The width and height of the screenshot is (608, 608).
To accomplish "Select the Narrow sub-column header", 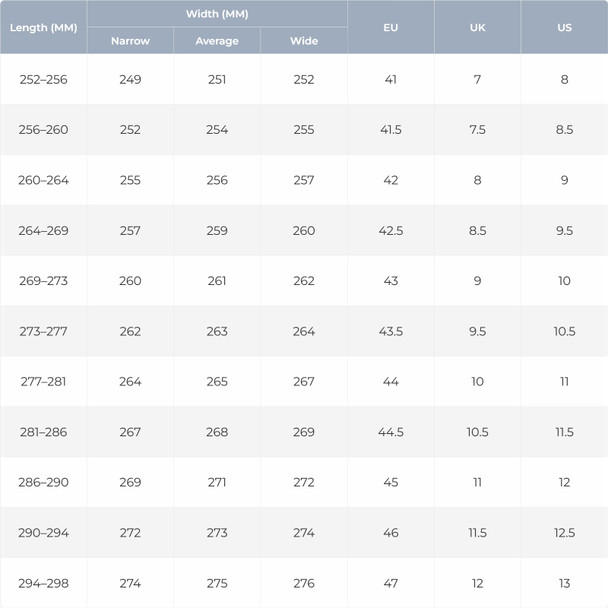I will pyautogui.click(x=130, y=41).
